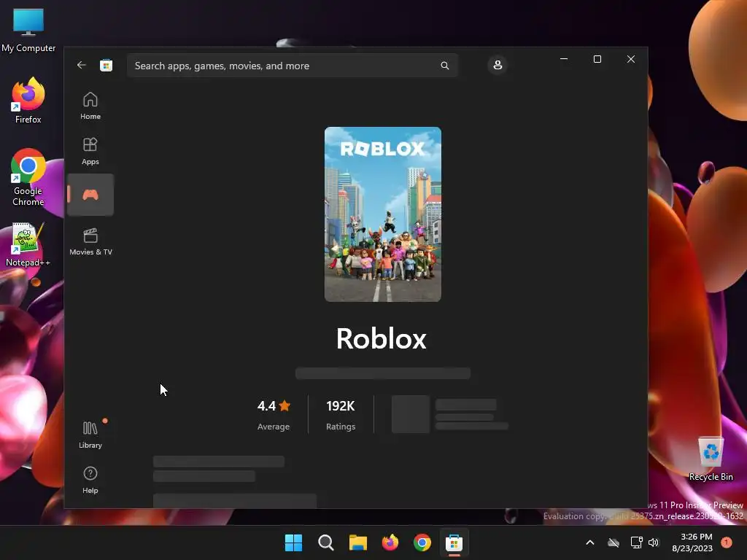Select the Firefox desktop shortcut

coord(28,101)
